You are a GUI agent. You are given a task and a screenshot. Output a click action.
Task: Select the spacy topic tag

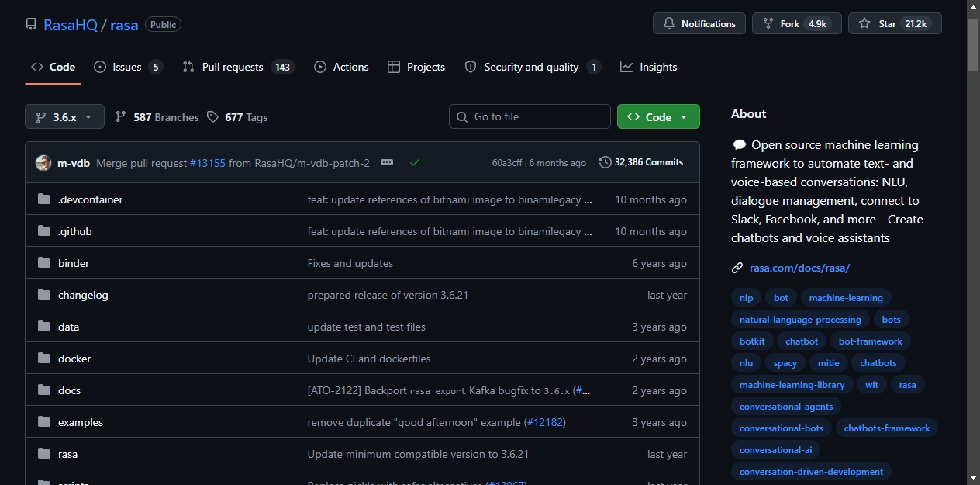(x=785, y=363)
